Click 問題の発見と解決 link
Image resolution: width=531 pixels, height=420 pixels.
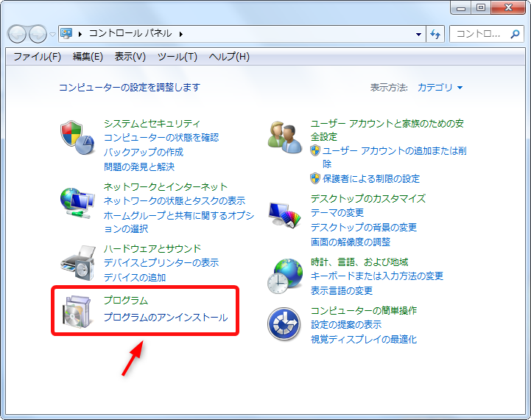[x=139, y=167]
